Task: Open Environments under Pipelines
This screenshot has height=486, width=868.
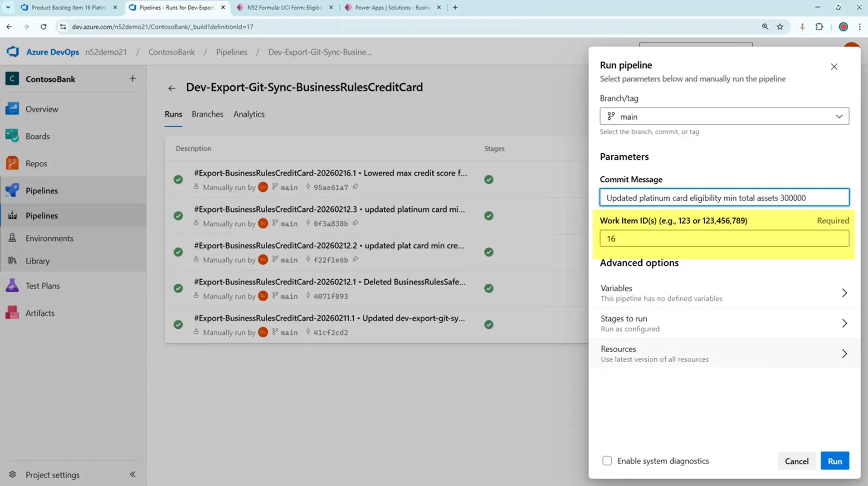Action: 49,238
